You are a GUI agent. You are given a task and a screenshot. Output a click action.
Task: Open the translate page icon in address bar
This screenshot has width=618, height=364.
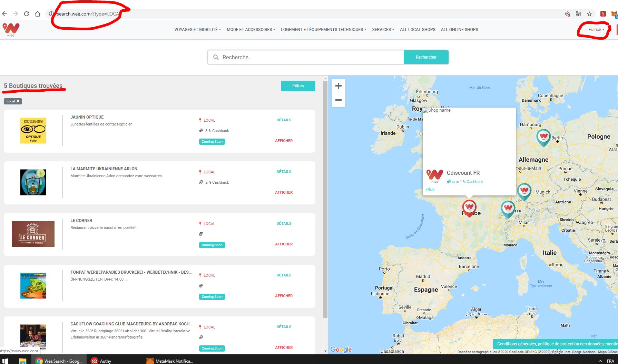tap(578, 14)
